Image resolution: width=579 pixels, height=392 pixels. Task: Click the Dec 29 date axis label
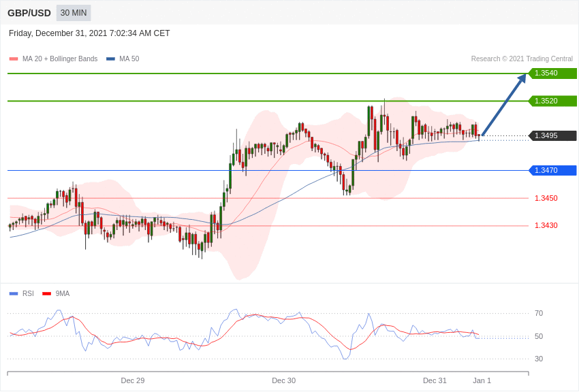pos(133,380)
